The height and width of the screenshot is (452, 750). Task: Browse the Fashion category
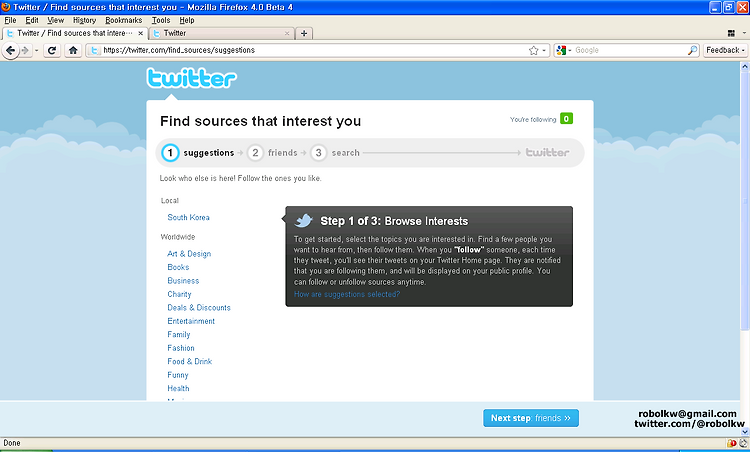181,348
